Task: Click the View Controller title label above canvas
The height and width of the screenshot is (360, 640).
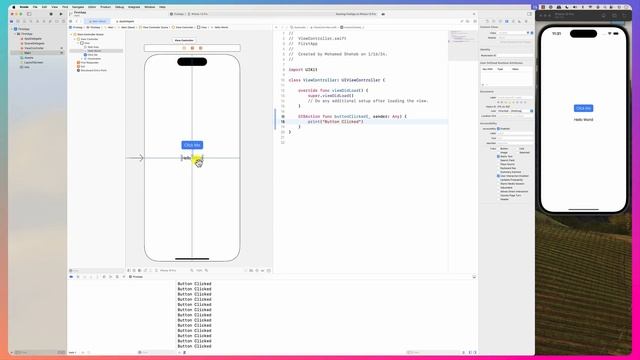Action: [184, 40]
